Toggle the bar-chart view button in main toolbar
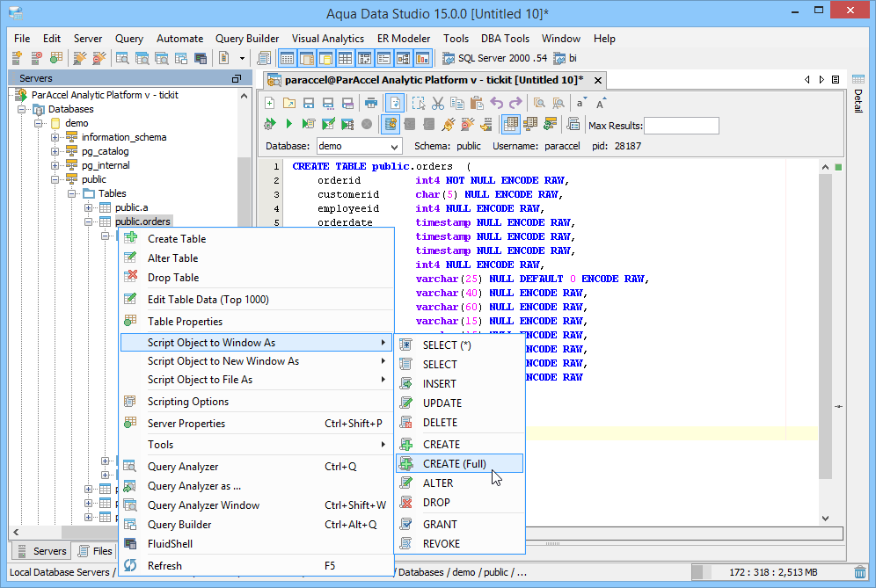This screenshot has width=876, height=588. click(x=423, y=58)
